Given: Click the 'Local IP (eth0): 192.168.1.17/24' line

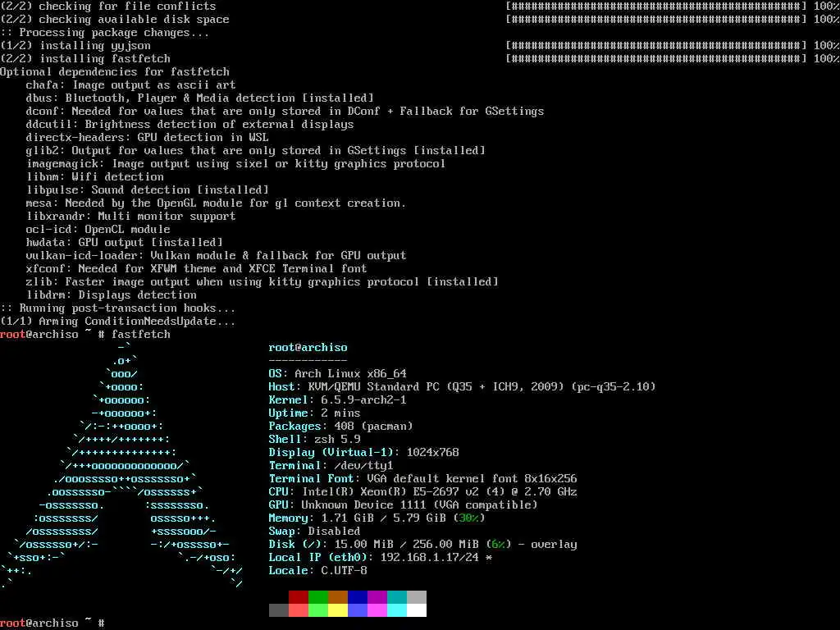Looking at the screenshot, I should [x=381, y=557].
